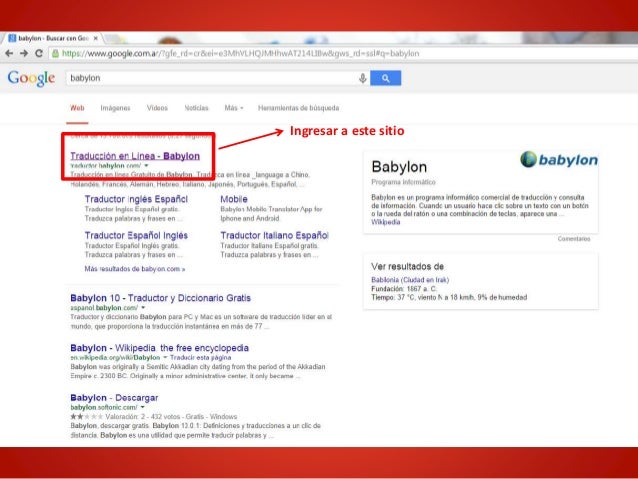Switch to the Web results tab
The width and height of the screenshot is (638, 479).
77,108
